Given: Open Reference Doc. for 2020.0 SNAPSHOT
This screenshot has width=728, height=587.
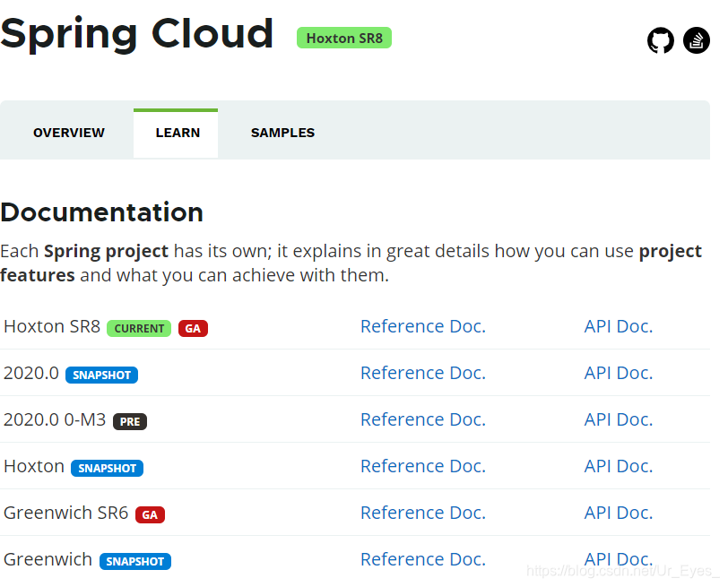Looking at the screenshot, I should (423, 373).
